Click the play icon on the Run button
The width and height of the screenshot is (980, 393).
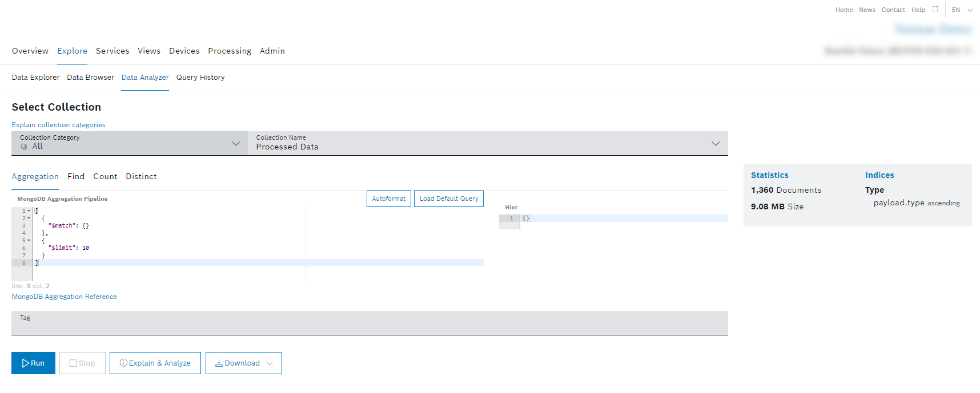[x=26, y=363]
